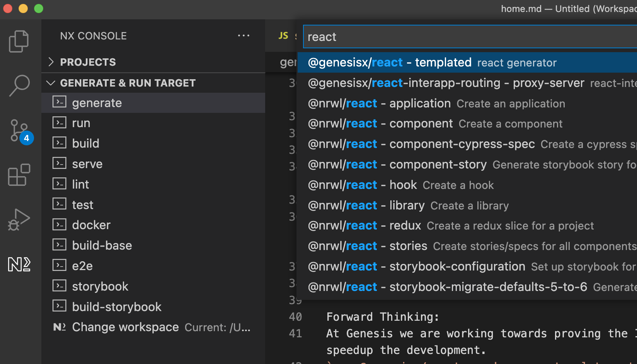Select the test target

[x=153, y=205]
